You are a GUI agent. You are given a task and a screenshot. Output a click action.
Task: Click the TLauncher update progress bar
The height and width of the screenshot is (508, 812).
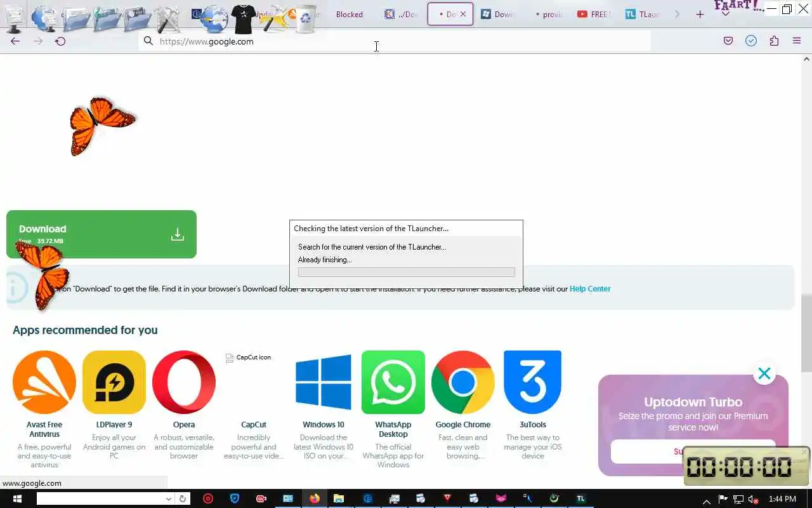point(406,272)
